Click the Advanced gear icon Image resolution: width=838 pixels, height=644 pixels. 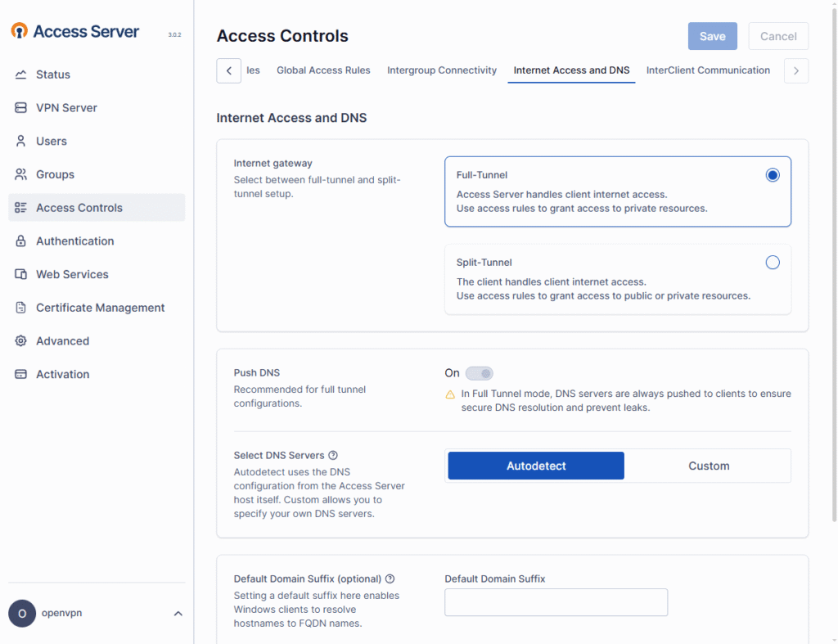click(21, 341)
